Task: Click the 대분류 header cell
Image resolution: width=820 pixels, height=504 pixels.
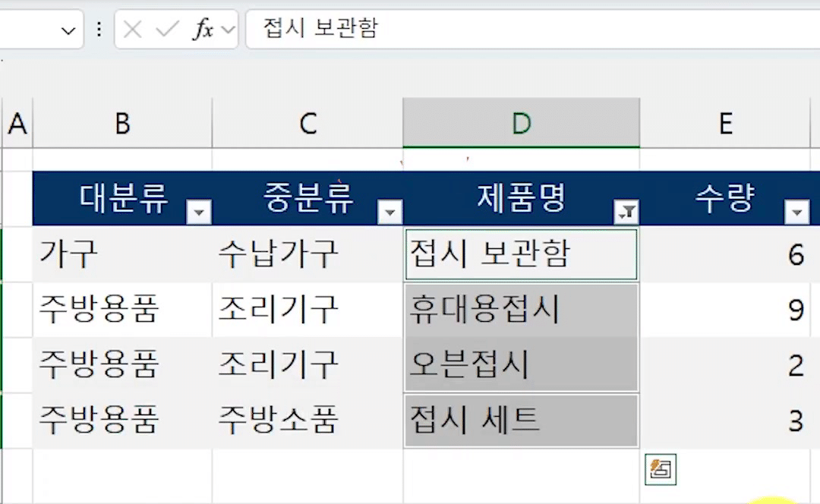Action: coord(122,198)
